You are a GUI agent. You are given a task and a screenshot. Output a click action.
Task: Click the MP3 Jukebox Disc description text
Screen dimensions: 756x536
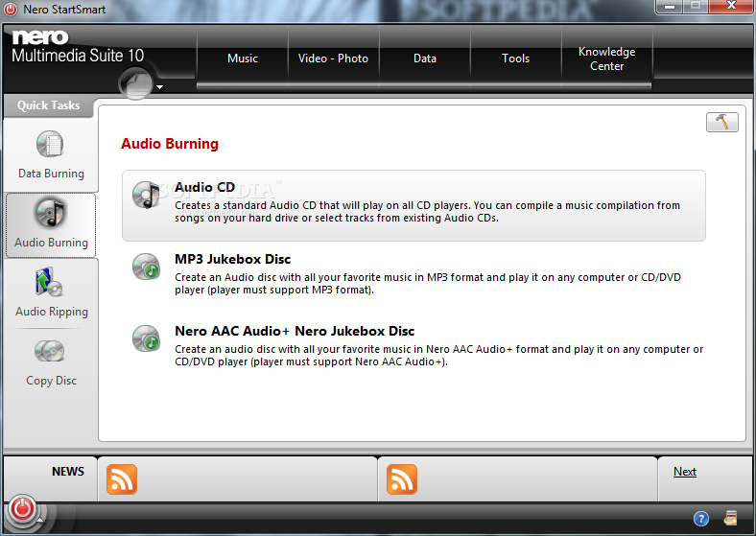click(x=428, y=284)
